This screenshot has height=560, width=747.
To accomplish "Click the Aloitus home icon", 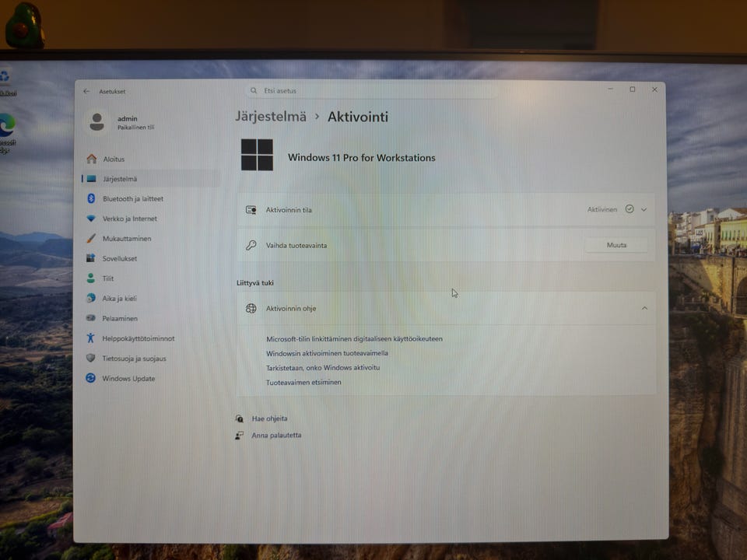I will (92, 159).
